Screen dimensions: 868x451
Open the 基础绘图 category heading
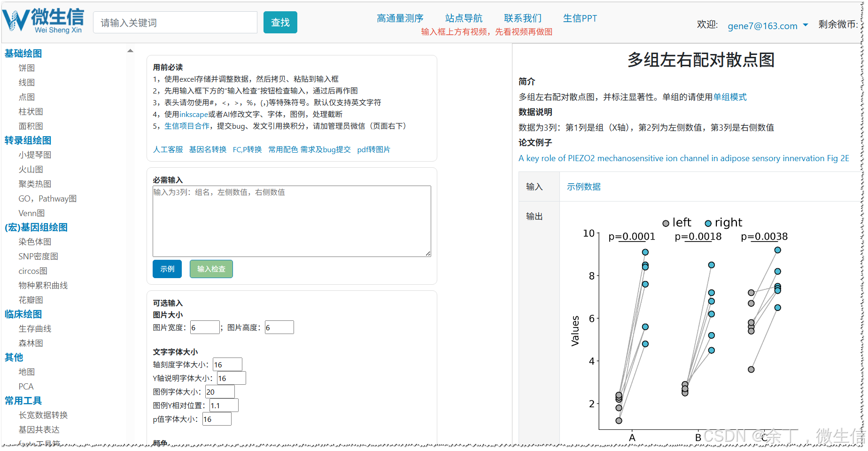[x=23, y=54]
